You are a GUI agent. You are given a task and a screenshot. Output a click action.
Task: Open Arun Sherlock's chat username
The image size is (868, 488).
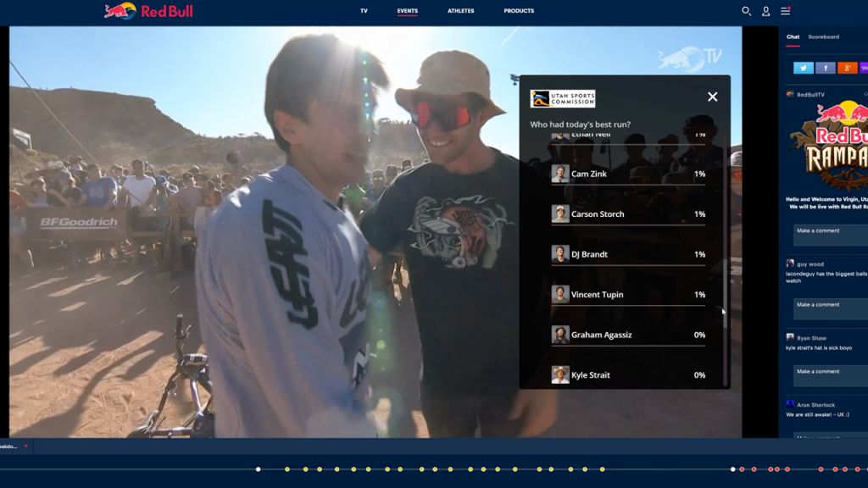pyautogui.click(x=815, y=405)
